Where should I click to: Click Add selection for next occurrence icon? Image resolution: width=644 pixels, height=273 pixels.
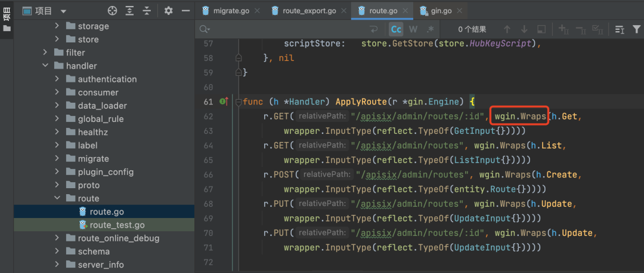[x=563, y=29]
